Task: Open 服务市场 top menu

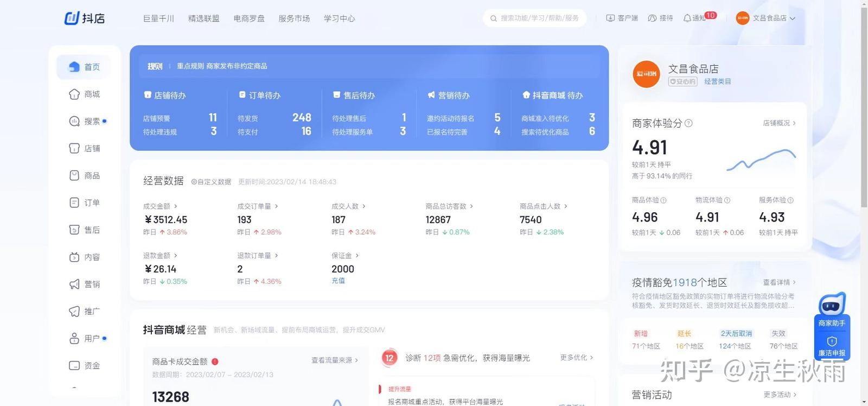Action: (x=294, y=18)
